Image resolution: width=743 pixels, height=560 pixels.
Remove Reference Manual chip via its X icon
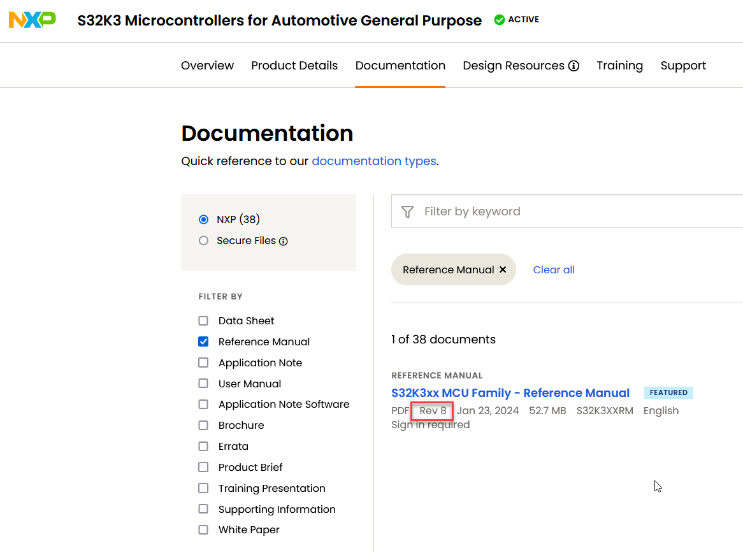coord(503,269)
